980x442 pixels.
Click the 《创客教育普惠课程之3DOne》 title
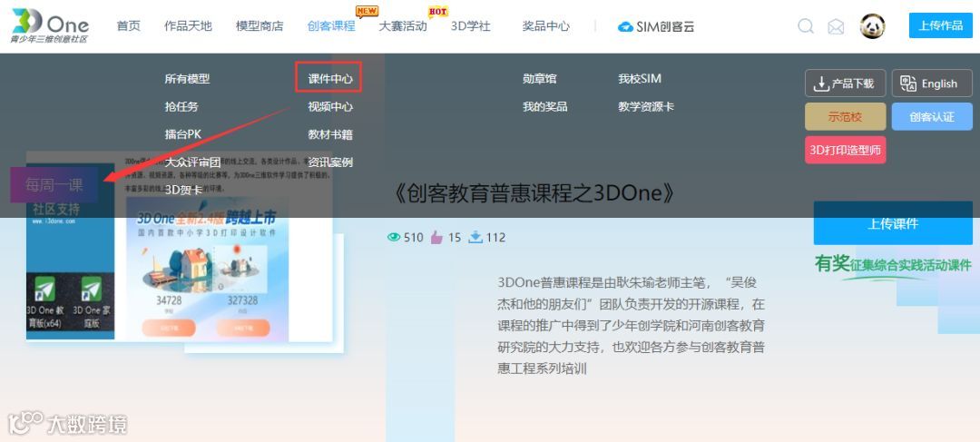(535, 194)
